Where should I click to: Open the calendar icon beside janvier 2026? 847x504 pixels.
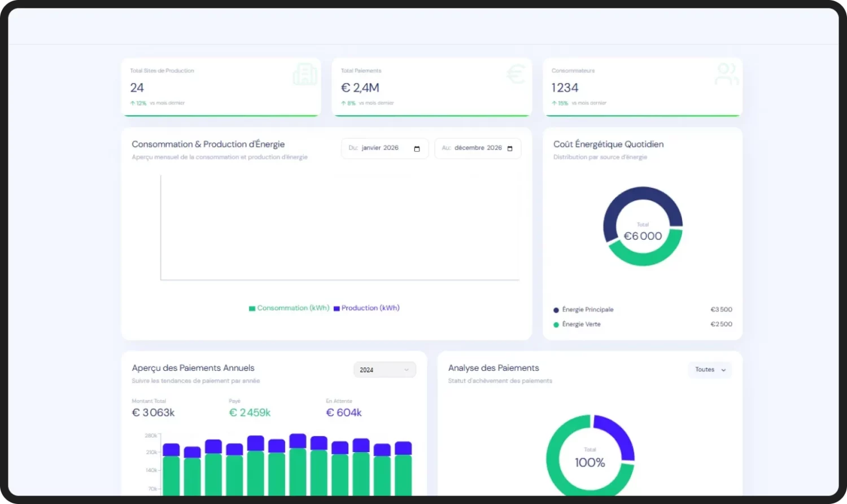(417, 148)
